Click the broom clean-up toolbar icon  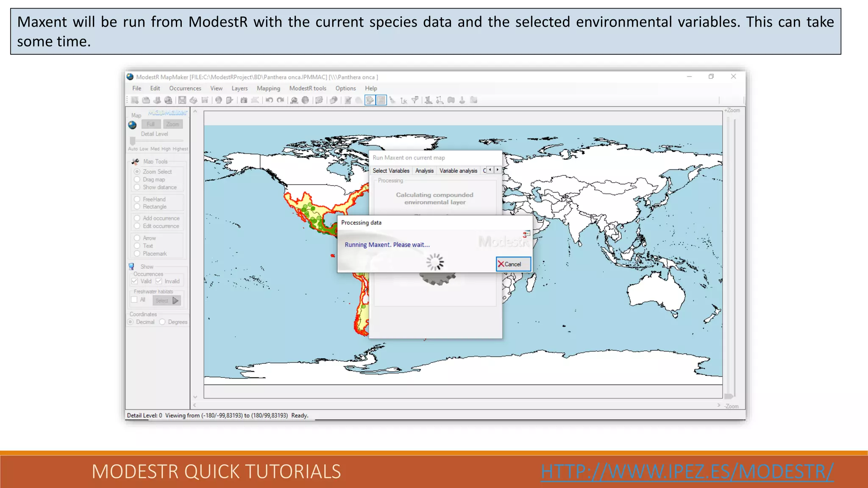392,100
